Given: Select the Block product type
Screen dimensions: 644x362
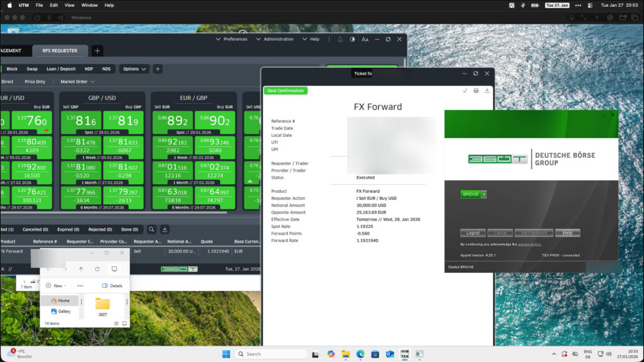Looking at the screenshot, I should [x=11, y=69].
